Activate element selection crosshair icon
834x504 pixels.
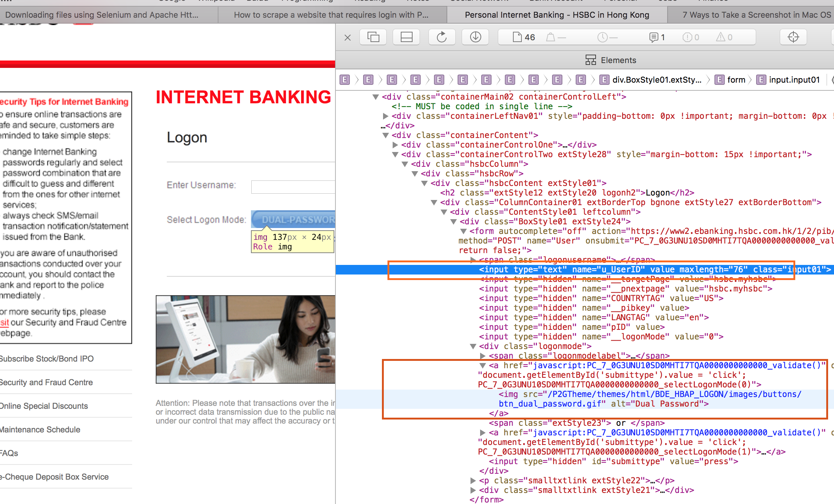(793, 37)
